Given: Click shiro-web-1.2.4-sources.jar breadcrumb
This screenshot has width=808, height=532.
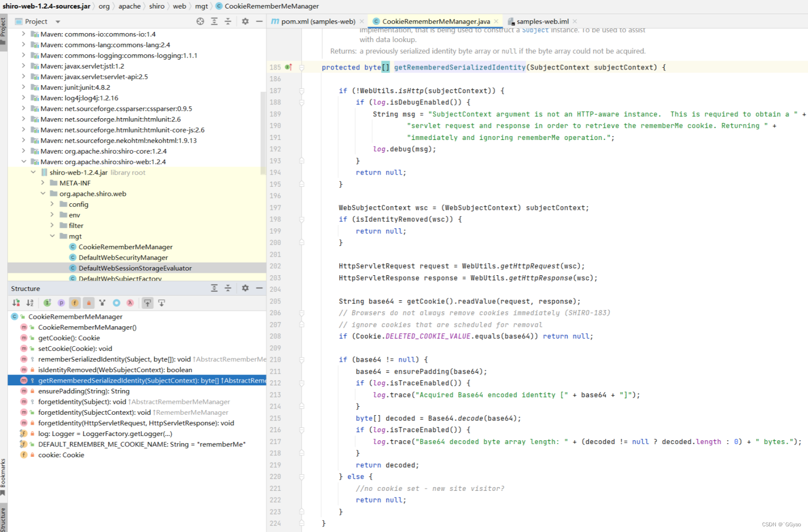Looking at the screenshot, I should click(46, 6).
